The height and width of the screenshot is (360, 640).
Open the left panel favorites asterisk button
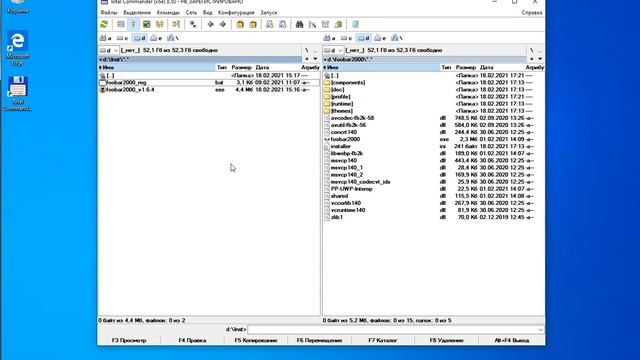[x=307, y=59]
